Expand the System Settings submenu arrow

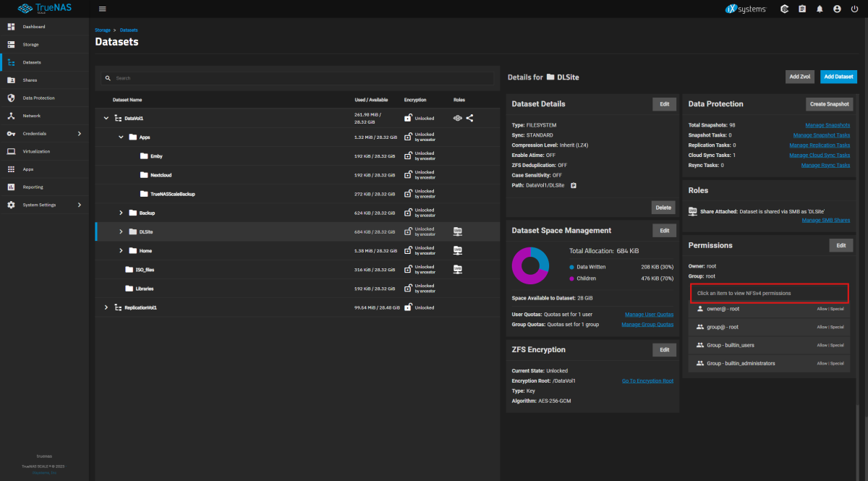pyautogui.click(x=80, y=205)
